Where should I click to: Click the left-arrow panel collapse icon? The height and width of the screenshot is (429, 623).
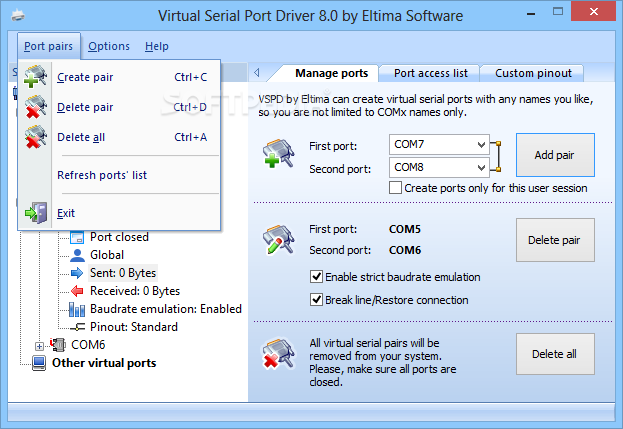click(x=257, y=72)
